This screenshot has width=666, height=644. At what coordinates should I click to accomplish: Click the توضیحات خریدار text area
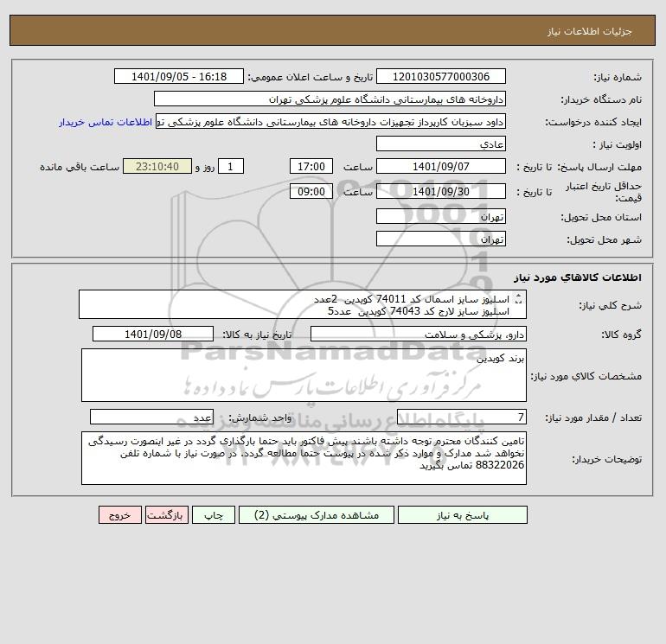(x=304, y=458)
